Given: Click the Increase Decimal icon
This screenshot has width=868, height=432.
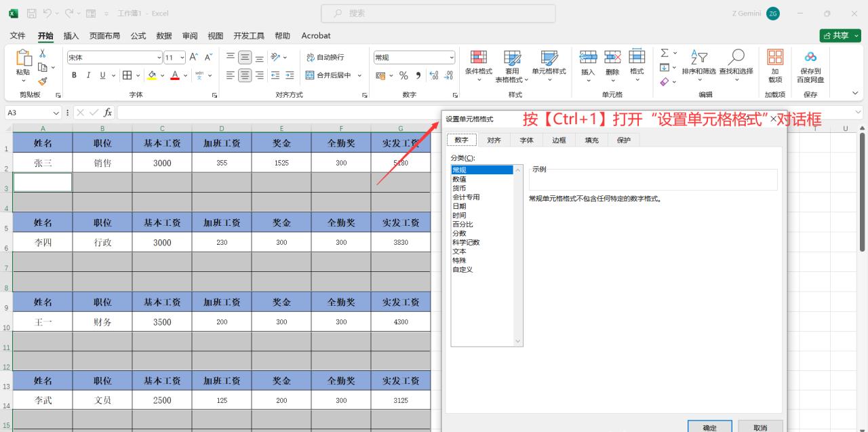Looking at the screenshot, I should point(434,75).
